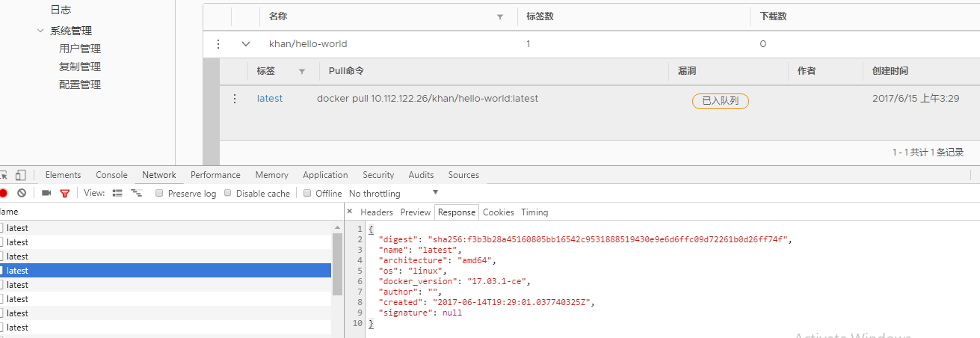Image resolution: width=980 pixels, height=338 pixels.
Task: Switch to the Sources tab
Action: [463, 175]
